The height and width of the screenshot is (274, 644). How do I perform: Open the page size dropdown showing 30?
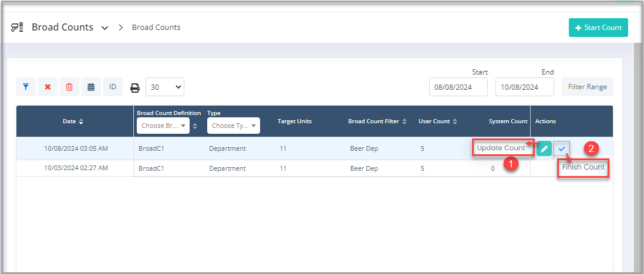click(x=165, y=87)
